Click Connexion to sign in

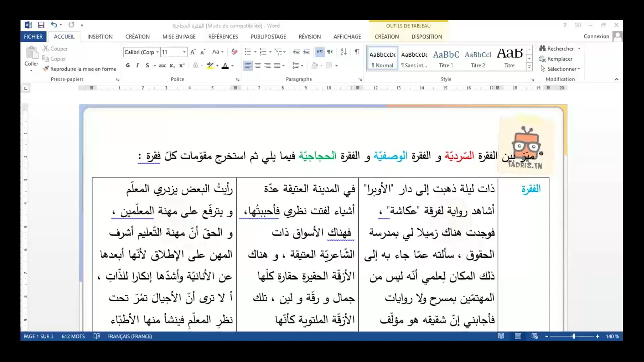click(x=596, y=36)
